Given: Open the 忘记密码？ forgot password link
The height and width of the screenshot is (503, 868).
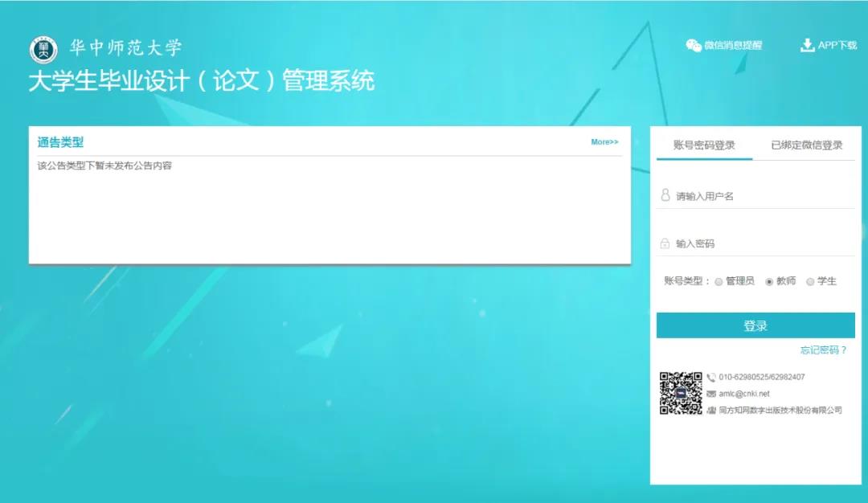Looking at the screenshot, I should 823,350.
